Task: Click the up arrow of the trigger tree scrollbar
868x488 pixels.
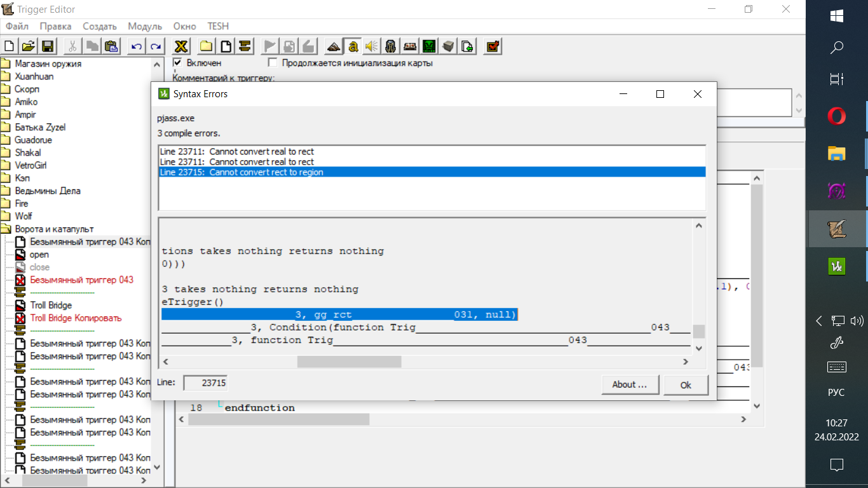Action: click(157, 64)
